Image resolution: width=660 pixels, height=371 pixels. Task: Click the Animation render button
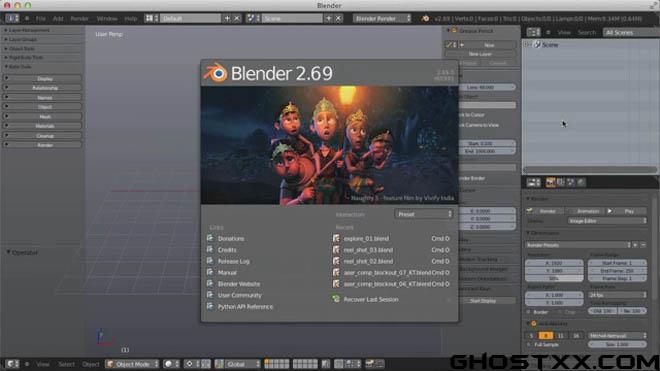588,211
